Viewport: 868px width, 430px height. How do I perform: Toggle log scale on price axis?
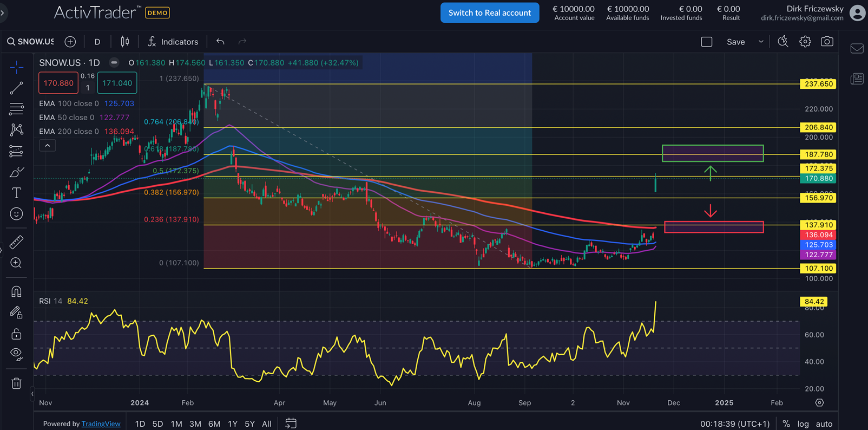(x=803, y=424)
